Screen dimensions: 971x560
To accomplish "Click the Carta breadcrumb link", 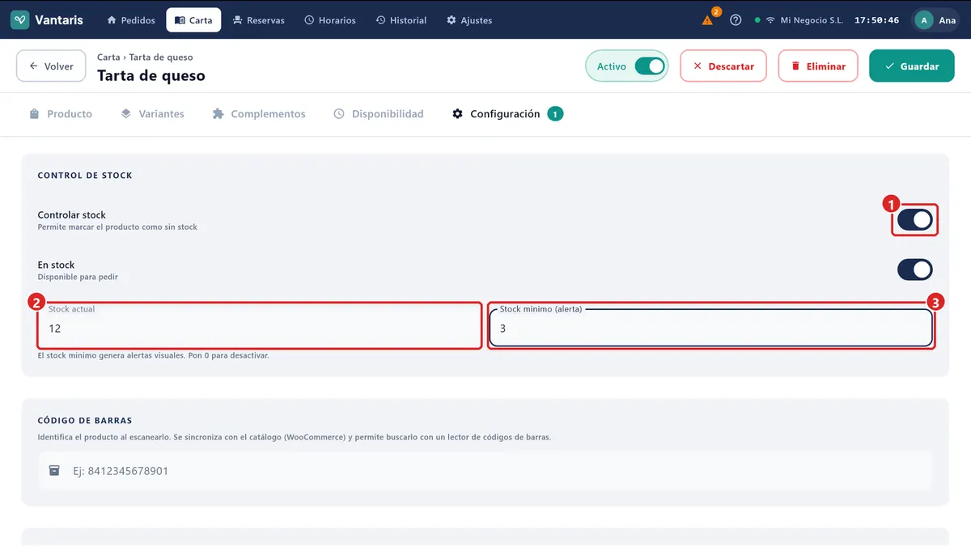I will [x=108, y=57].
